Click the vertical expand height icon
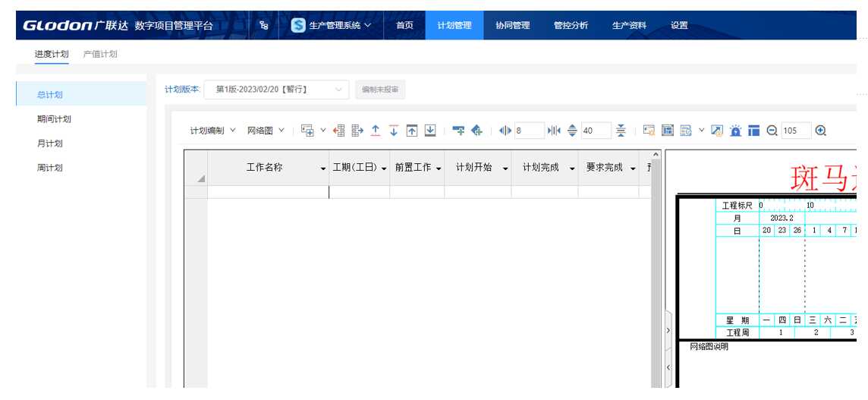Viewport: 868px width, 400px height. tap(572, 131)
